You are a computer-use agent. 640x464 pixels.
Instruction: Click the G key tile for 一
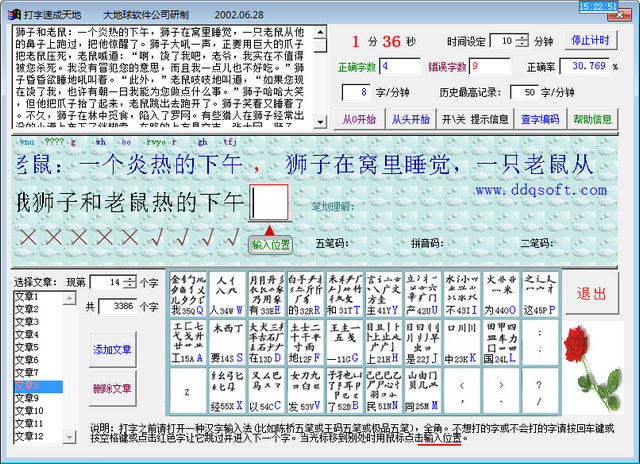pos(344,342)
